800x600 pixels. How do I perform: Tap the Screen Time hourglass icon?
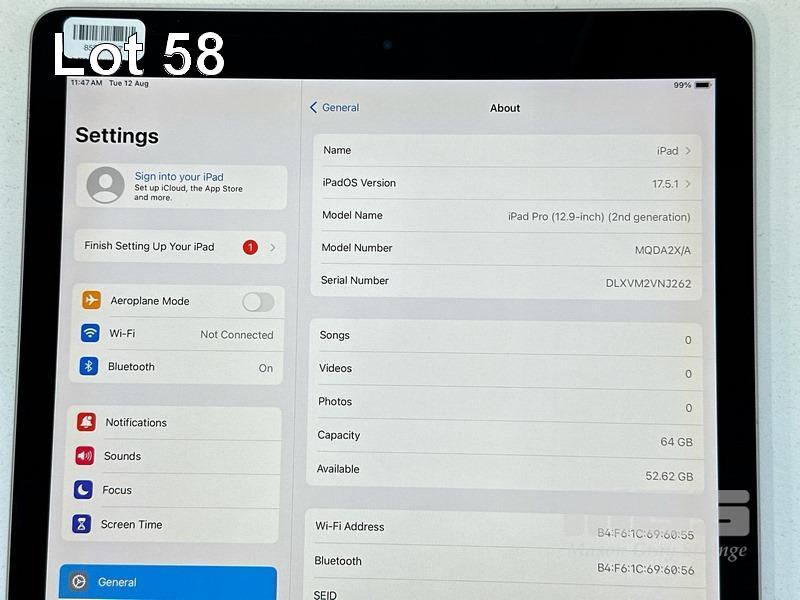(82, 524)
